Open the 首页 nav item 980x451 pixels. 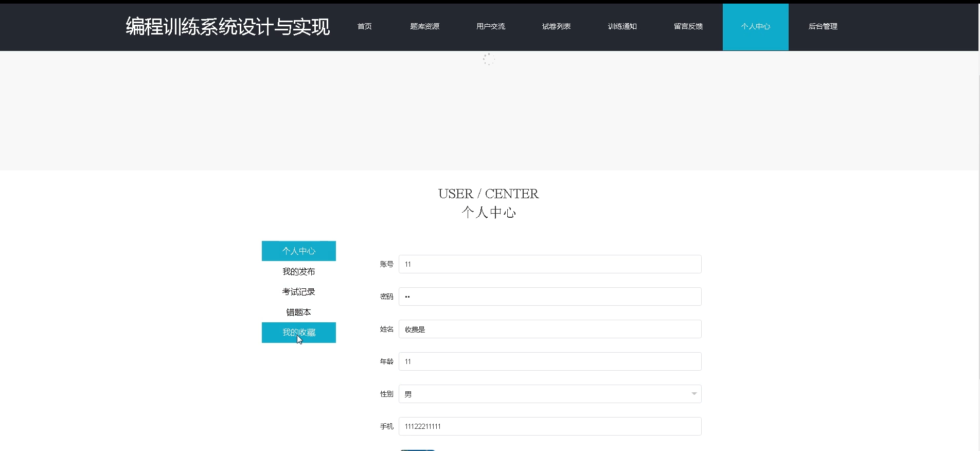pyautogui.click(x=364, y=26)
